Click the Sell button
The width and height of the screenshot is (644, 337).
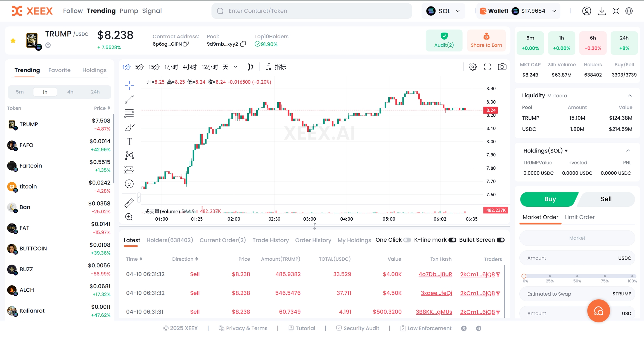[x=606, y=199]
